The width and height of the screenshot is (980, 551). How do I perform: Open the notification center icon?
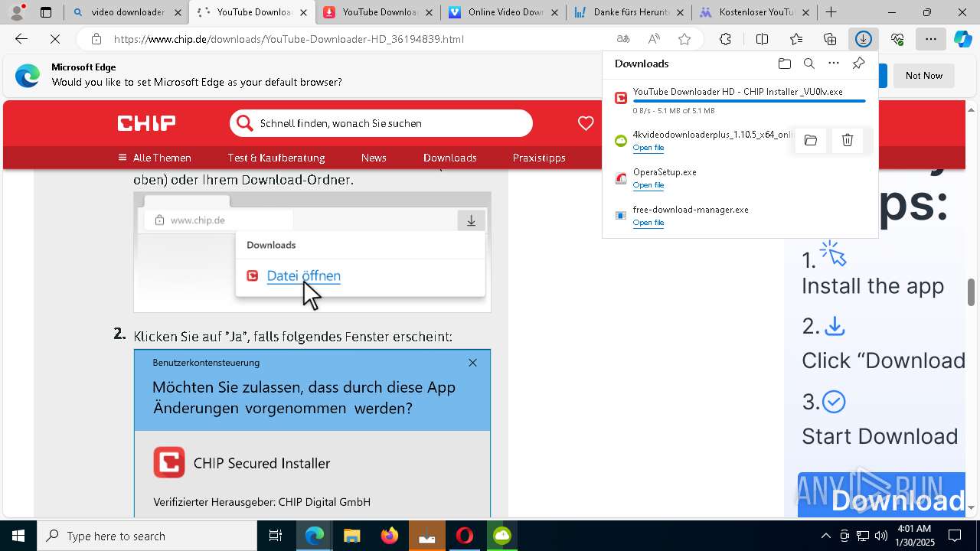point(955,536)
